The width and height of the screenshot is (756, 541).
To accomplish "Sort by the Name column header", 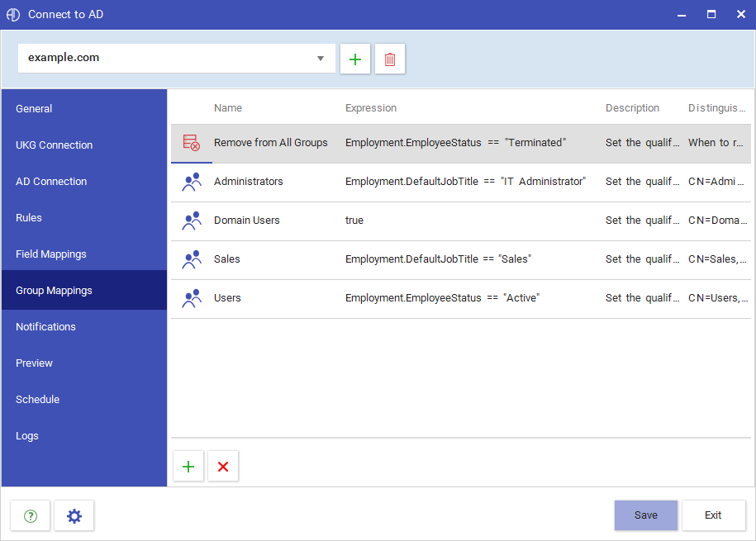I will pos(228,108).
